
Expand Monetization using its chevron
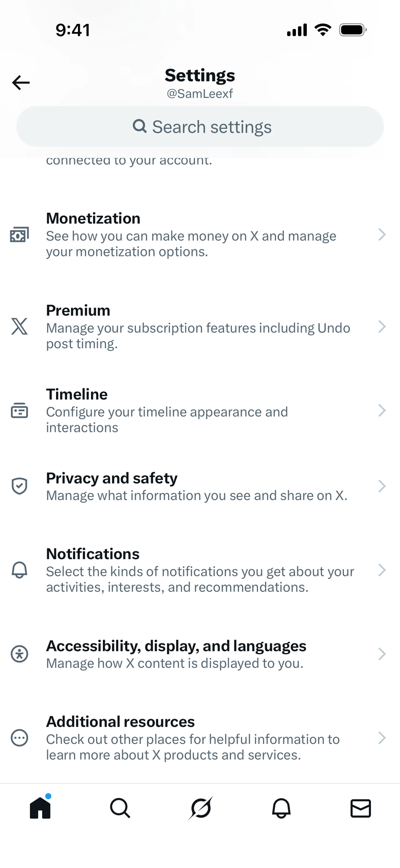381,235
